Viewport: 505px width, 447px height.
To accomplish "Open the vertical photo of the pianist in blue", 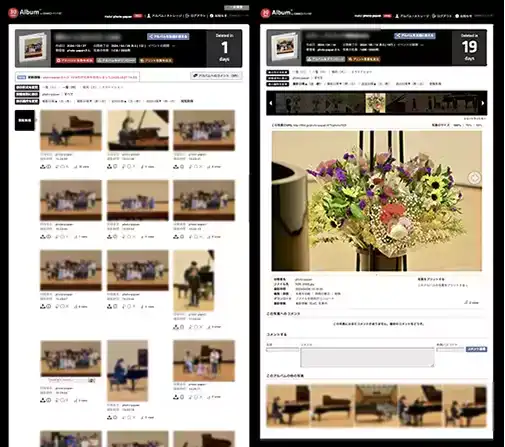I will pos(127,371).
